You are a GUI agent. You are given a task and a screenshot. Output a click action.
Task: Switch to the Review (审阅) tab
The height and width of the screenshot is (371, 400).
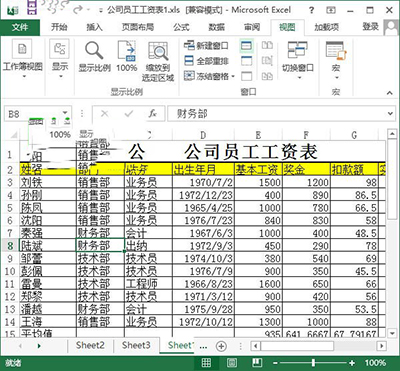[x=252, y=27]
